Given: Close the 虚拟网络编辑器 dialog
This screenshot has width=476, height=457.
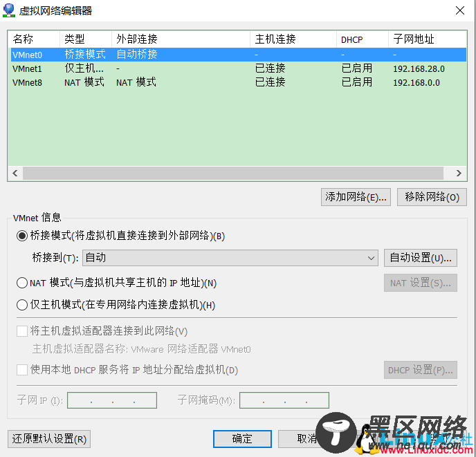Looking at the screenshot, I should pos(460,10).
